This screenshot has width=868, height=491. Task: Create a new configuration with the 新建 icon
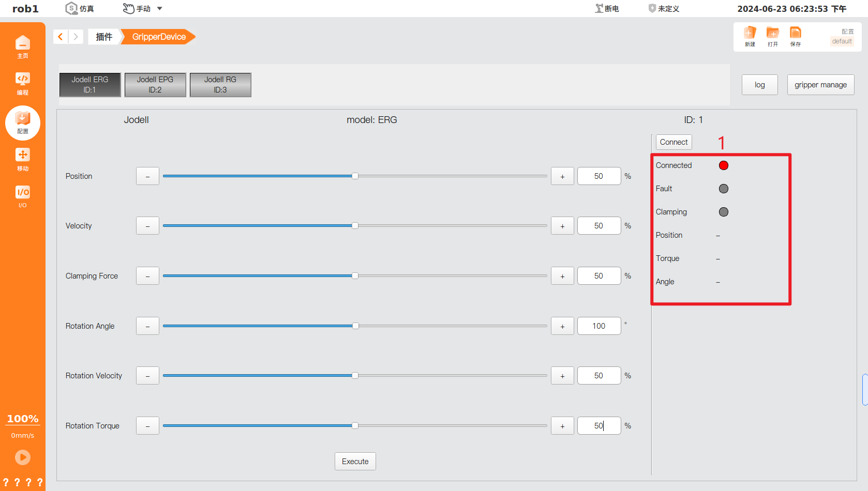750,36
